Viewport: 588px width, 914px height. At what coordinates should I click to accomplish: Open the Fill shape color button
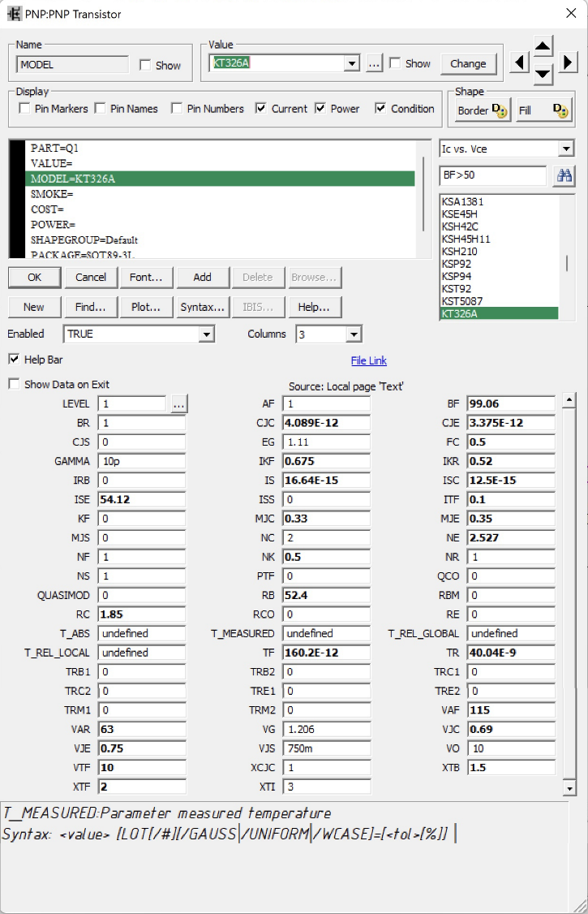coord(543,110)
